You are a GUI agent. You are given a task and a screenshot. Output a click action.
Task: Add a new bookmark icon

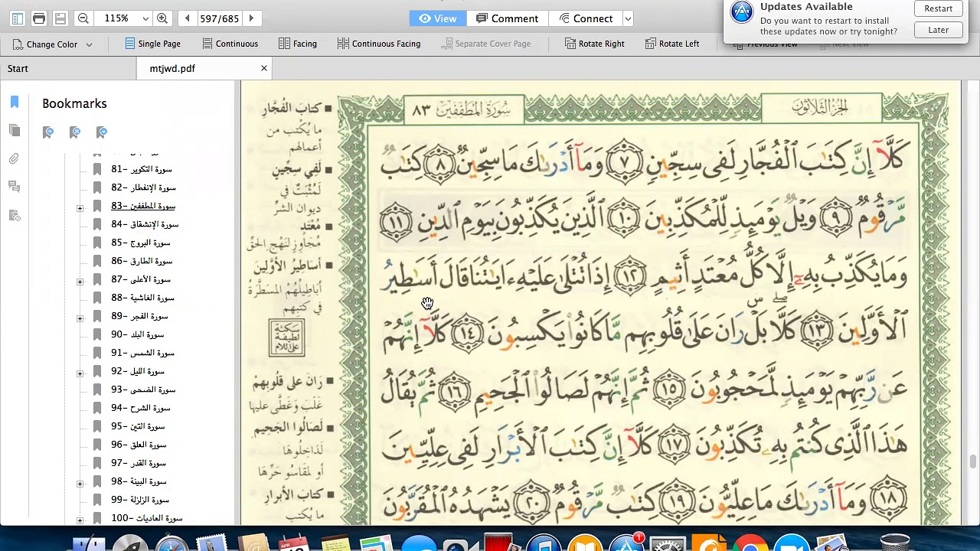[x=48, y=132]
